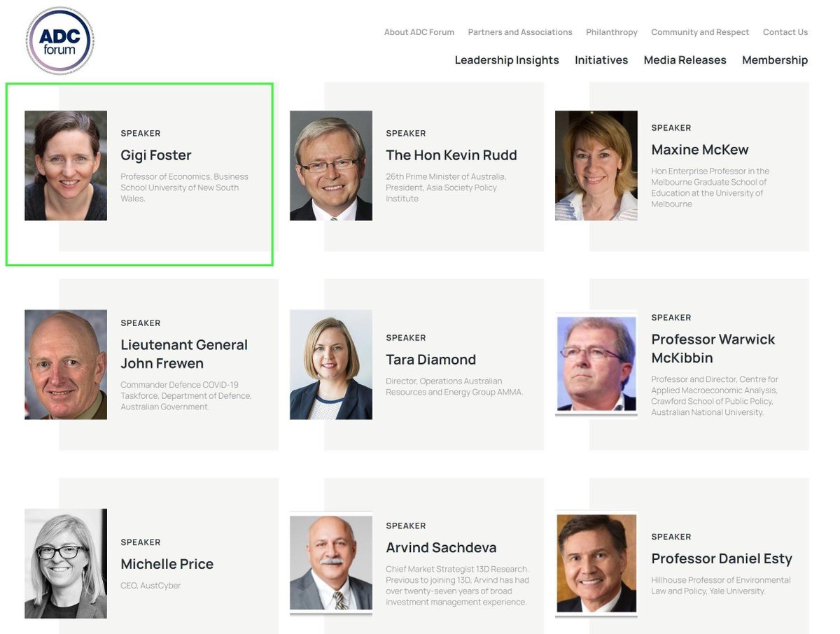Viewport: 840px width, 634px height.
Task: Click the SPEAKER label above Gigi Foster
Action: 141,134
